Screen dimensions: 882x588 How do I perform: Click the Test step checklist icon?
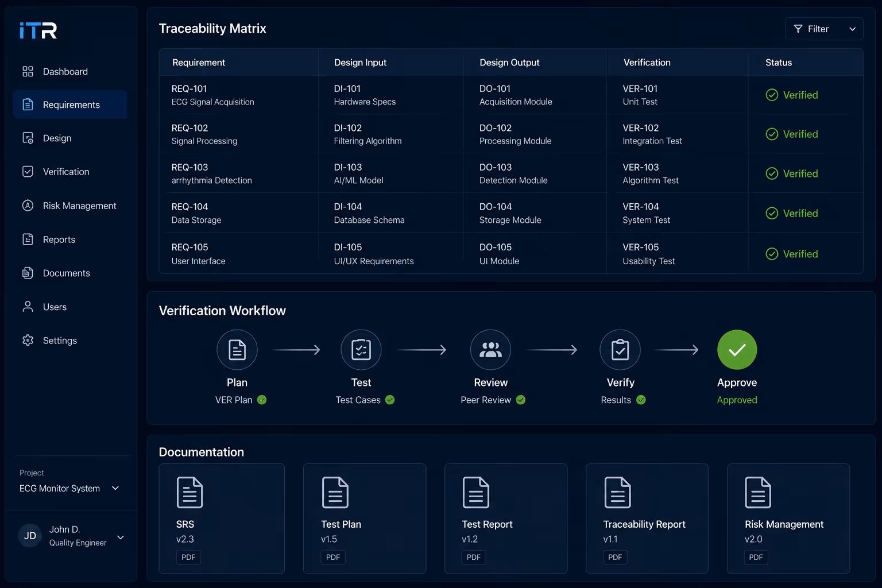point(361,350)
